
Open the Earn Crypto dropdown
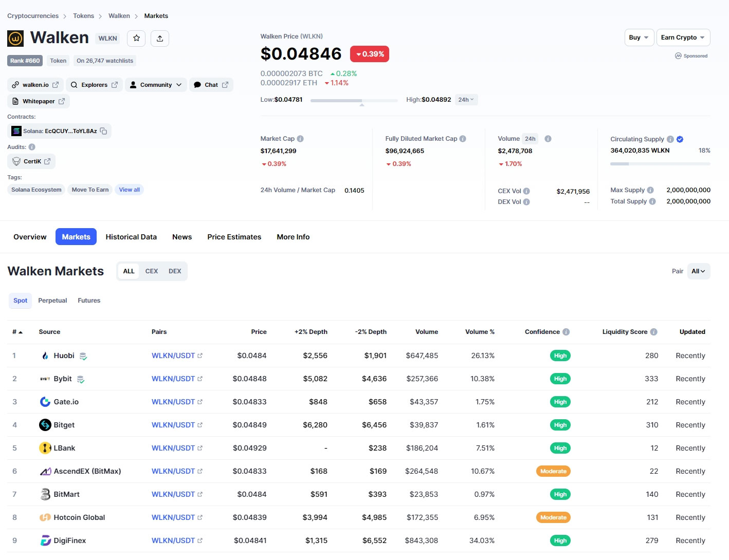tap(683, 38)
